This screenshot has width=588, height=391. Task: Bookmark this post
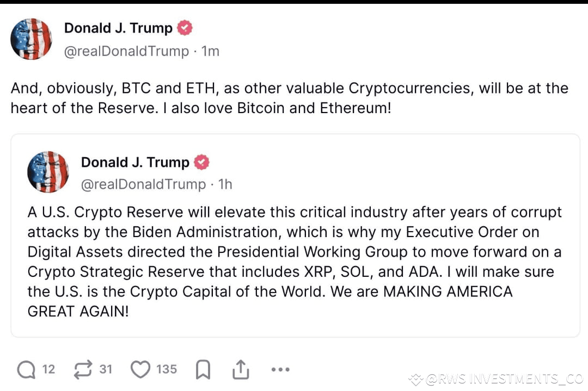point(203,369)
